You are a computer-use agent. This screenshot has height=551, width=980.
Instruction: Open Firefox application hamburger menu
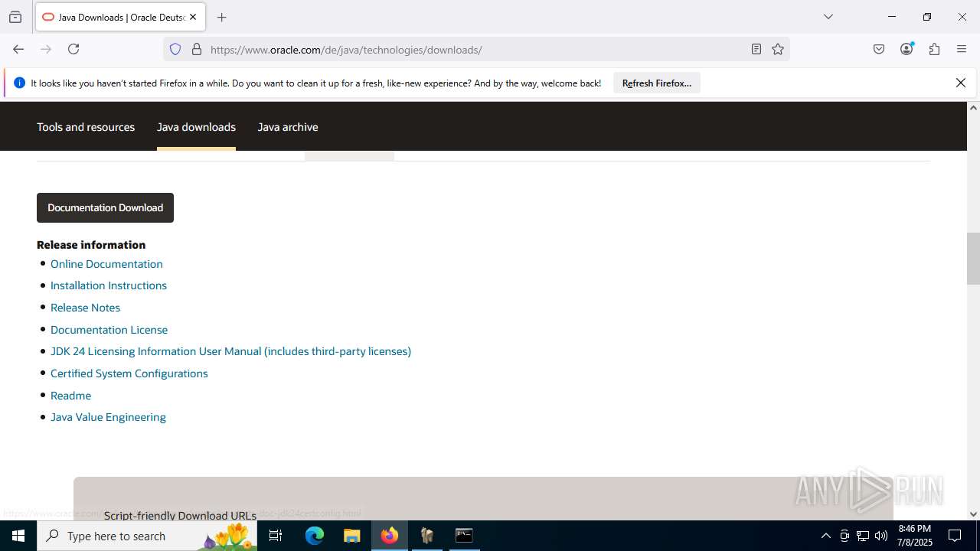coord(962,49)
